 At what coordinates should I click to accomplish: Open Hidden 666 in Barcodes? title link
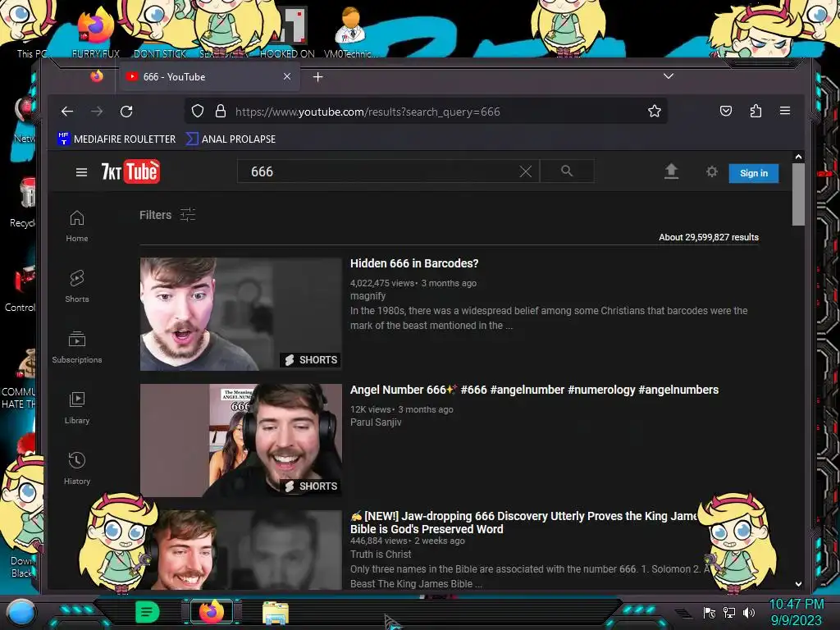pos(414,263)
